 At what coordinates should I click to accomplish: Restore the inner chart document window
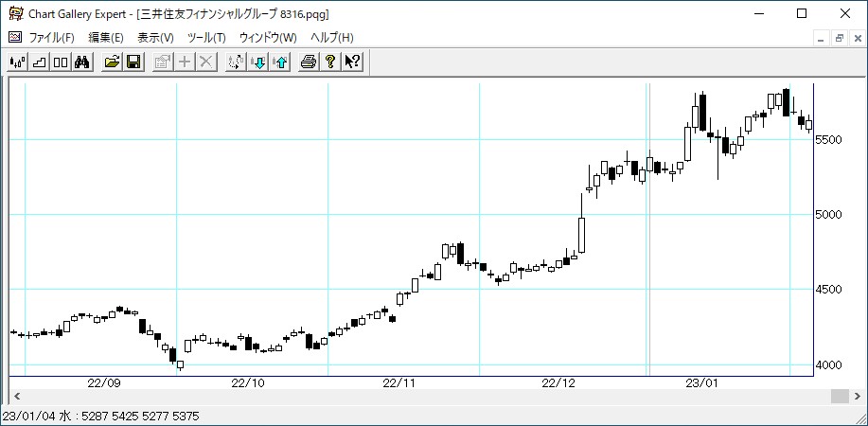(840, 39)
